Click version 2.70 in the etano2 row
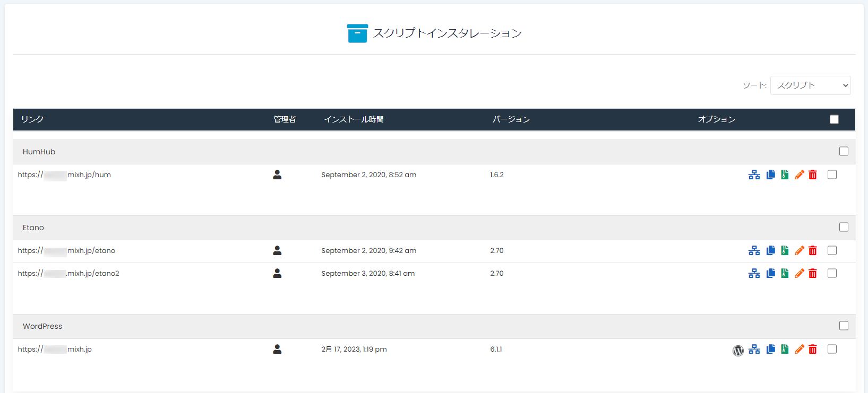The image size is (868, 393). (x=497, y=273)
